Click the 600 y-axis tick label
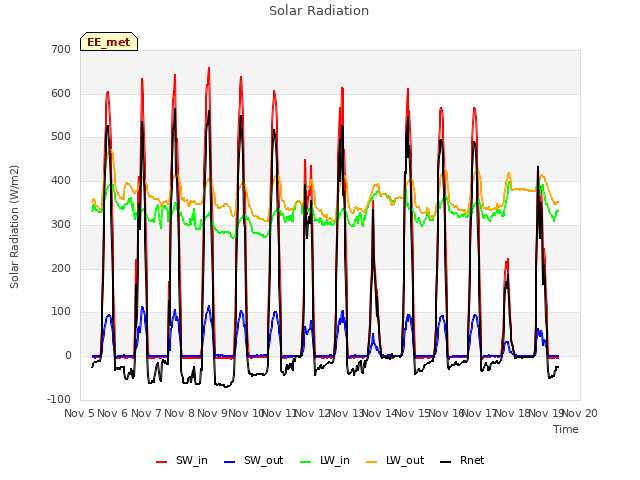Viewport: 640px width, 480px height. click(61, 93)
